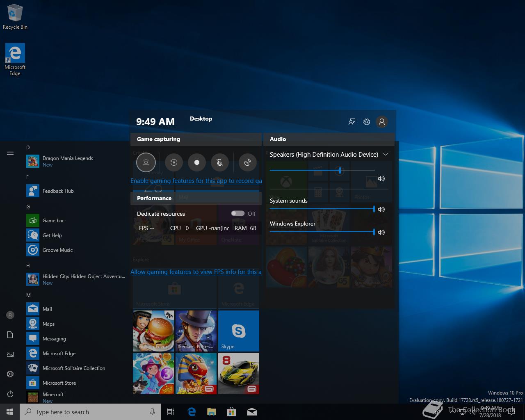The image size is (525, 420).
Task: Adjust the System sounds volume slider
Action: click(x=322, y=209)
